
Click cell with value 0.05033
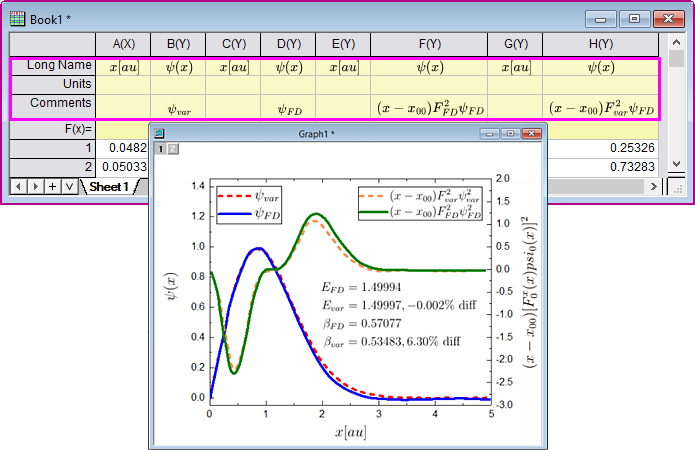(x=123, y=167)
